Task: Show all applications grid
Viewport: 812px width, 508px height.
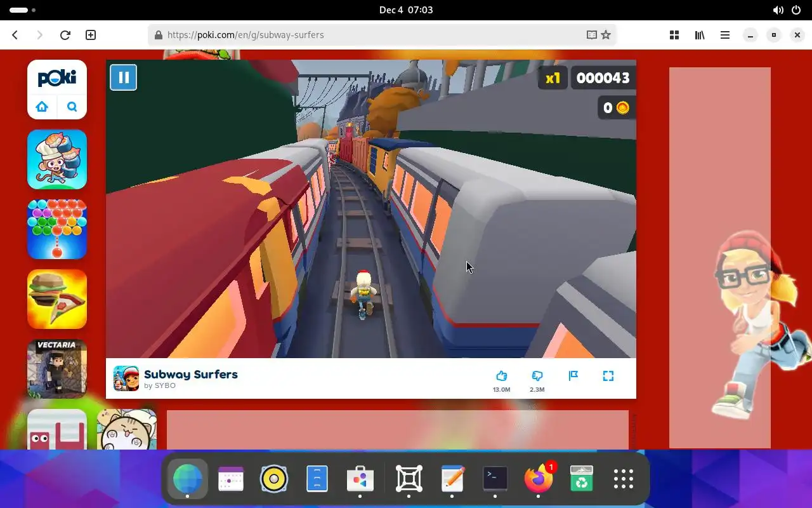Action: click(x=624, y=479)
